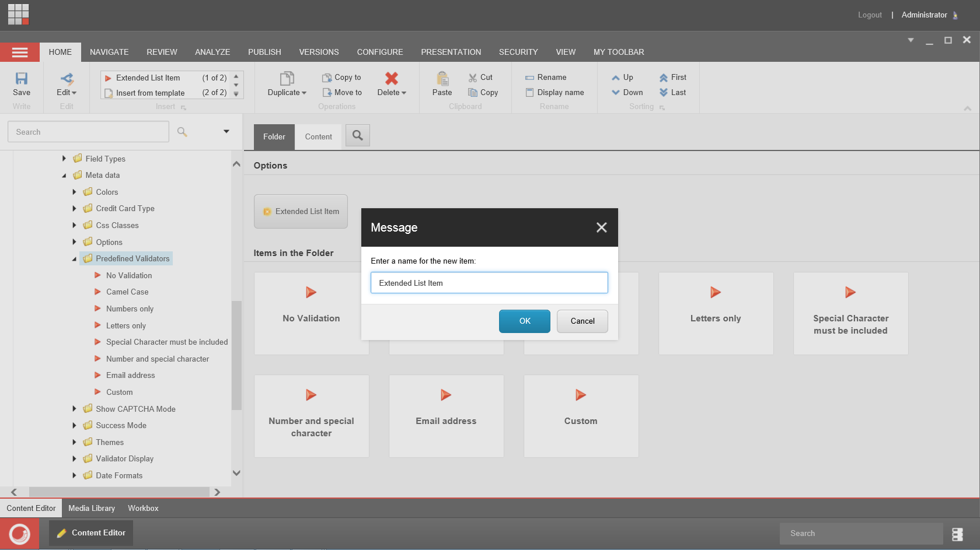Expand the Themes folder
Screen dimensions: 980x550
(74, 442)
